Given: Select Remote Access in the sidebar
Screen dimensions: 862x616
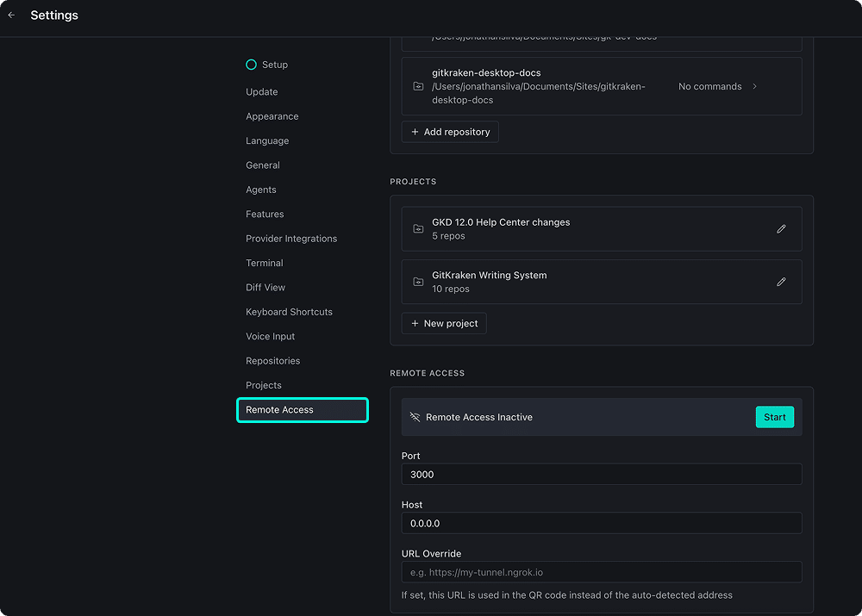Looking at the screenshot, I should point(303,410).
